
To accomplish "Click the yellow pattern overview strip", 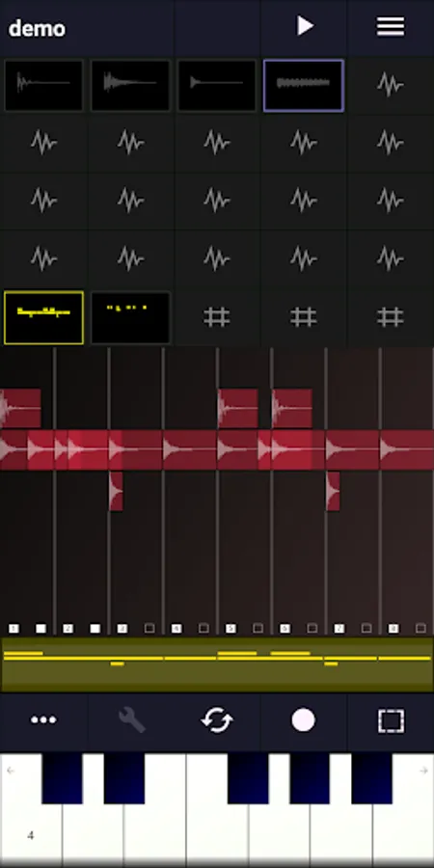I will pos(217,664).
